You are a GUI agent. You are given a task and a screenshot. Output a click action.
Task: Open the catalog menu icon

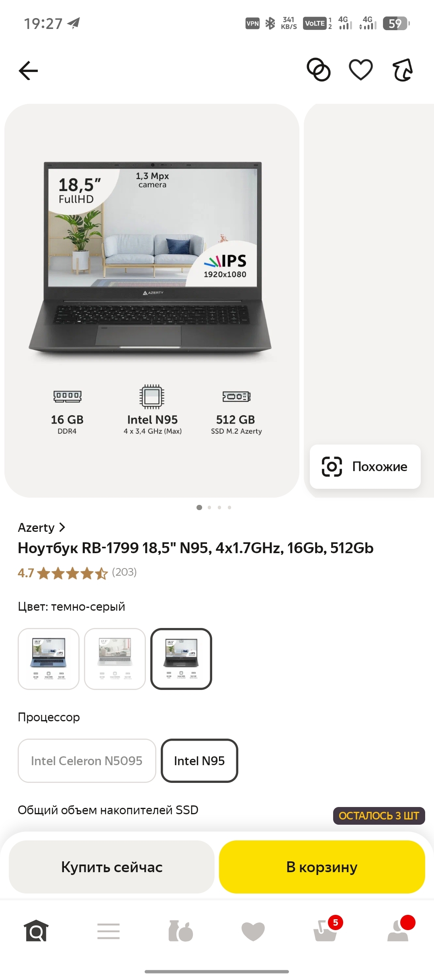[108, 931]
